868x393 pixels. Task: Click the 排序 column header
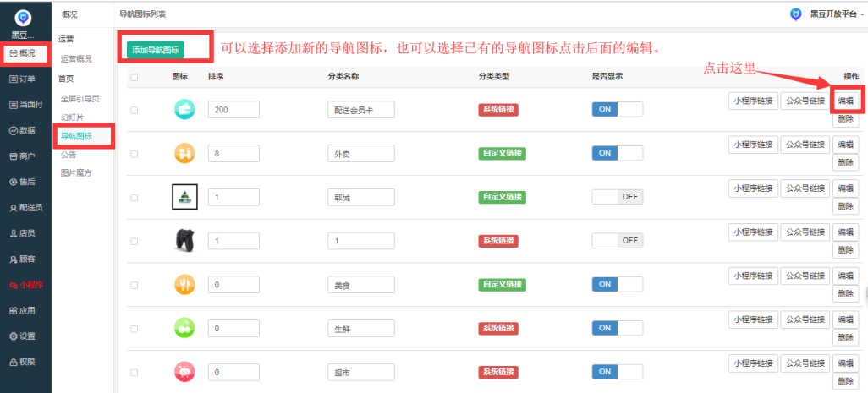tap(216, 77)
